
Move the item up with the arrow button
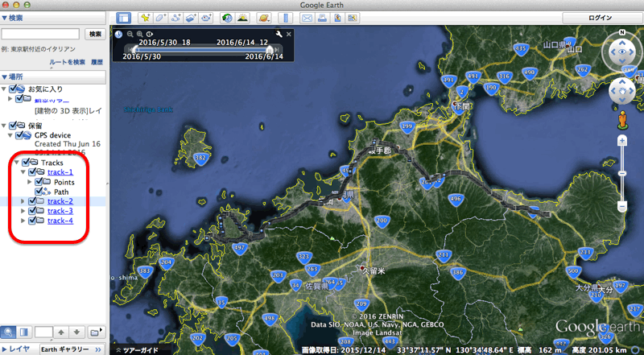tap(61, 332)
